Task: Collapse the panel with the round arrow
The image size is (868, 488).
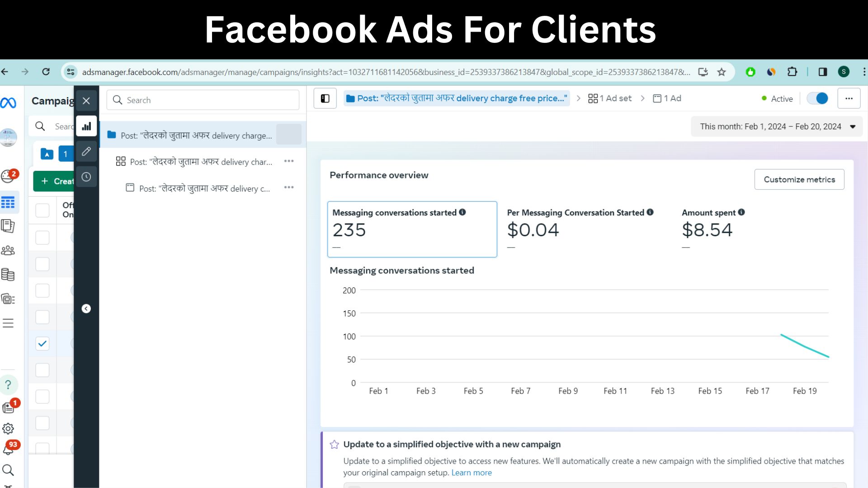Action: click(86, 309)
